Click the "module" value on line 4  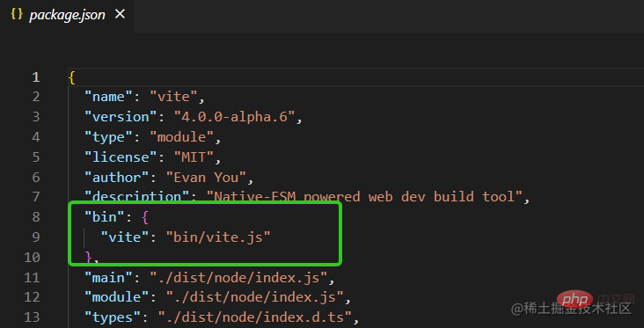click(x=182, y=137)
